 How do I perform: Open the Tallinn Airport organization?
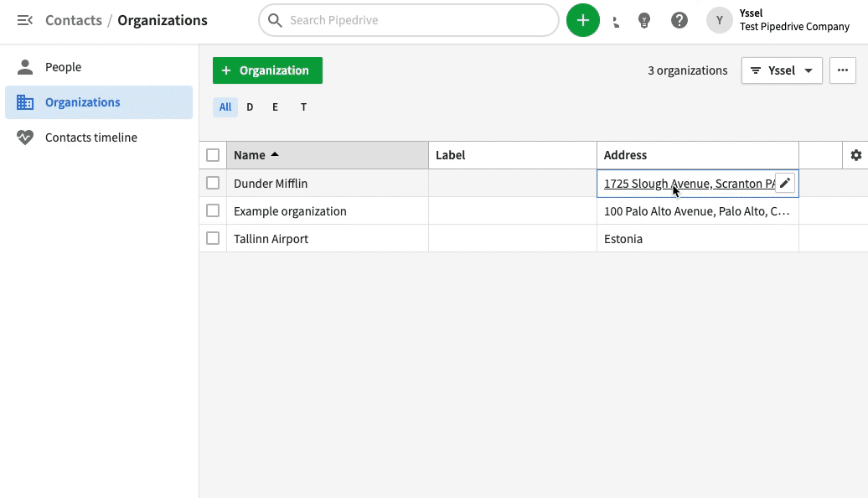pos(271,239)
